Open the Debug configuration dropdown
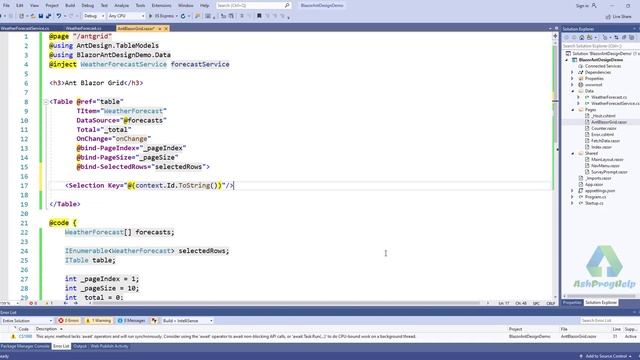This screenshot has width=640, height=360. pos(94,16)
